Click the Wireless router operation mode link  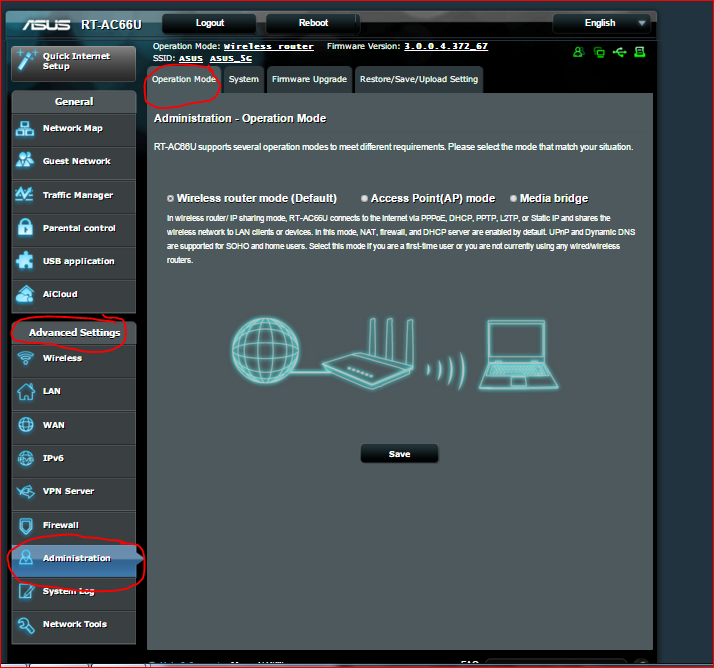[x=269, y=46]
